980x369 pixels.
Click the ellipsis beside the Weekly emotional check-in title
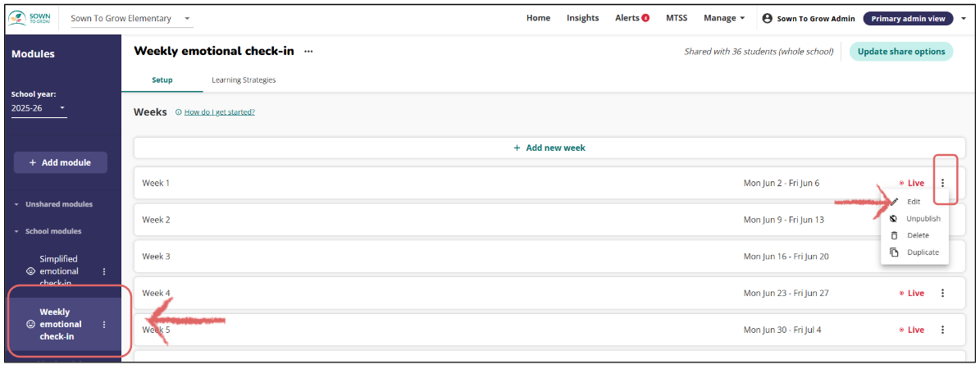point(308,52)
